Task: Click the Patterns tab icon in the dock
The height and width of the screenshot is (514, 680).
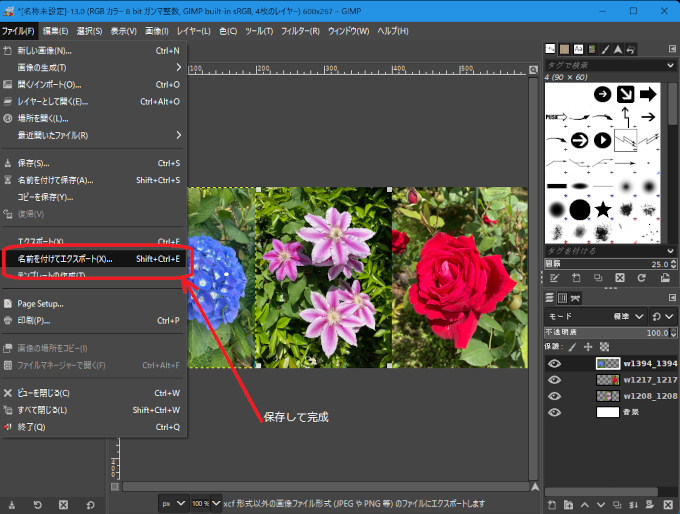Action: click(566, 50)
